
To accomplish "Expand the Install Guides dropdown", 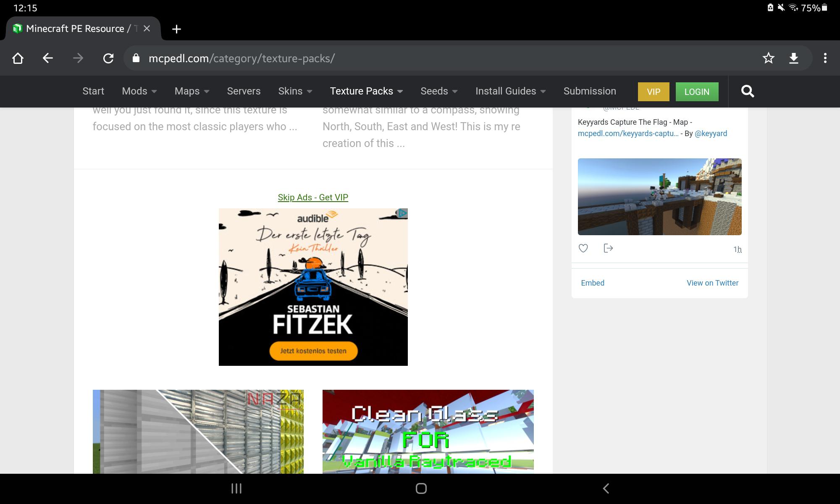I will [x=509, y=91].
